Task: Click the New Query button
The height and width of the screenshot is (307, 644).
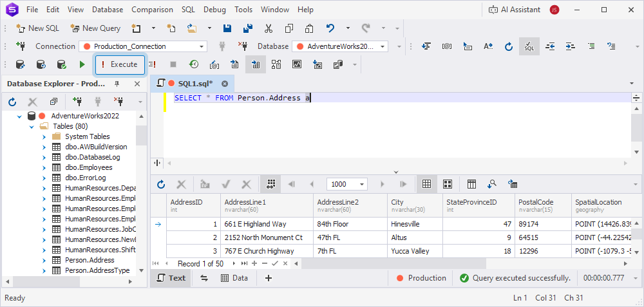Action: [95, 28]
